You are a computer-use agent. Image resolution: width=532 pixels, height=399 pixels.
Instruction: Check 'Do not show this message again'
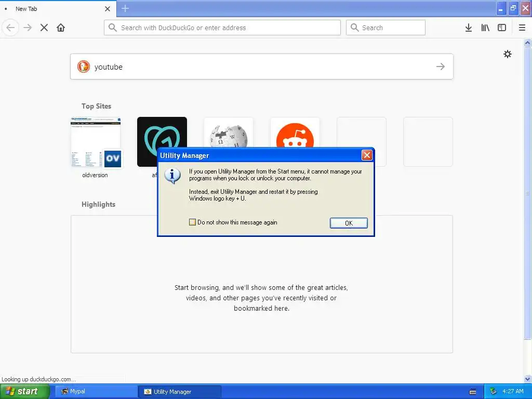(192, 222)
